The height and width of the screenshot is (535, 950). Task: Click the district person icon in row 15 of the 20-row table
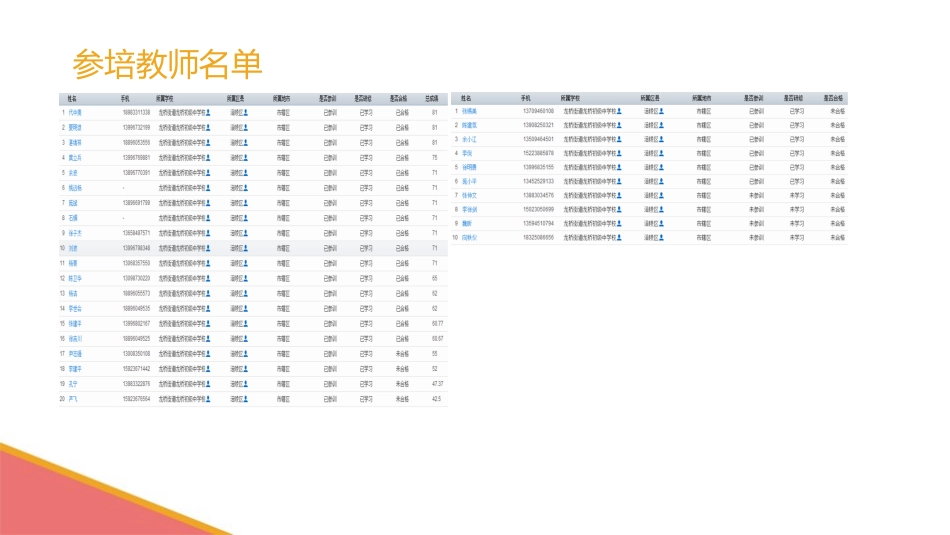246,324
